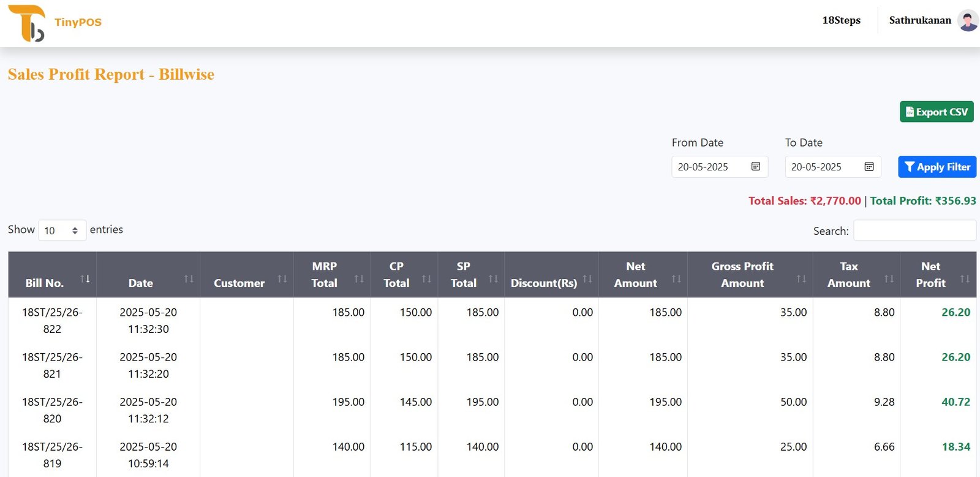This screenshot has width=980, height=477.
Task: Sort by Date column arrows
Action: [189, 279]
